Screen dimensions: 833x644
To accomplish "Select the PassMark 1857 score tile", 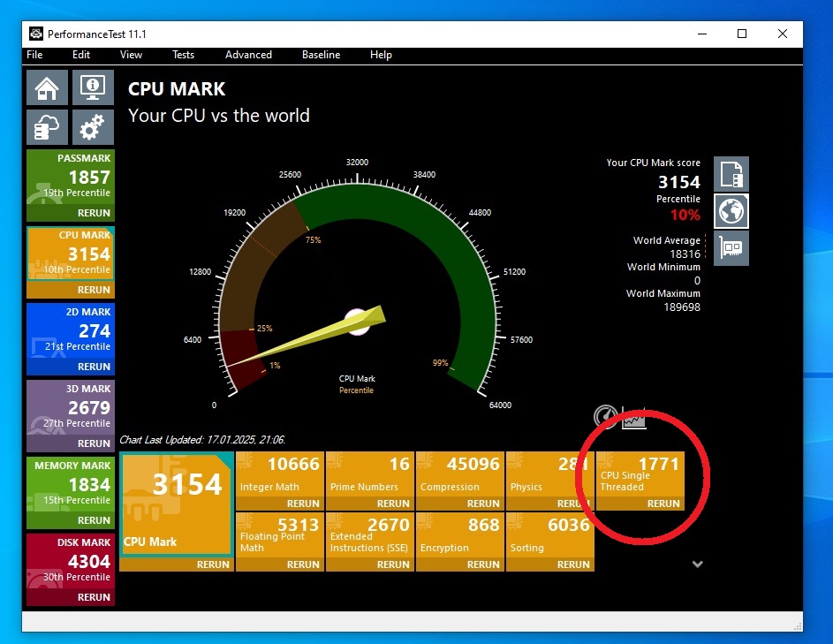I will 71,178.
